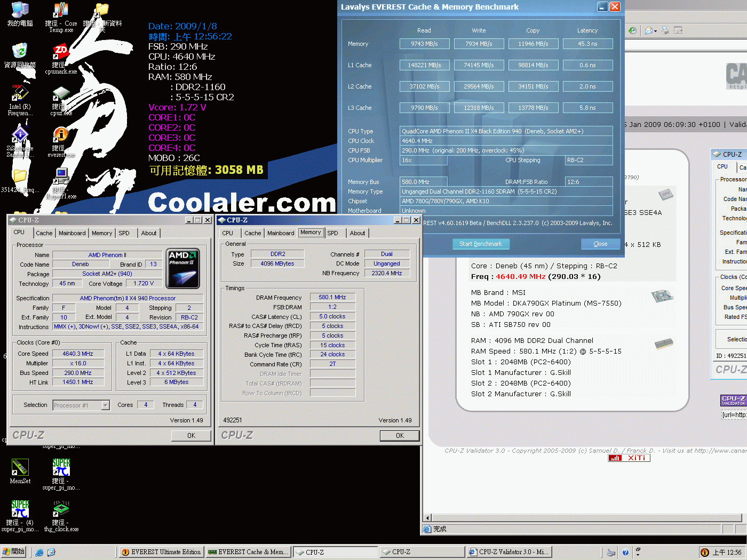Click the blue help icon in the system tray

[x=625, y=553]
